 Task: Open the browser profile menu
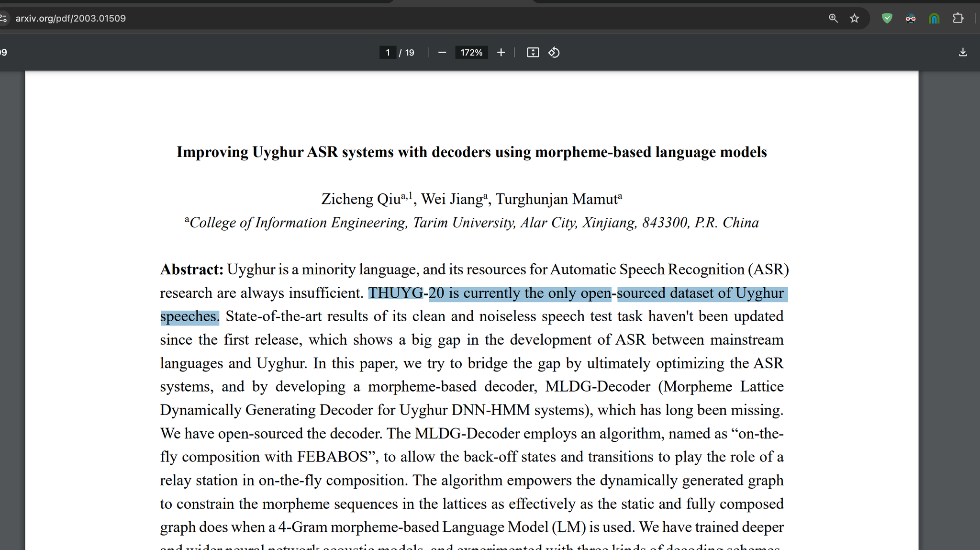[x=978, y=18]
